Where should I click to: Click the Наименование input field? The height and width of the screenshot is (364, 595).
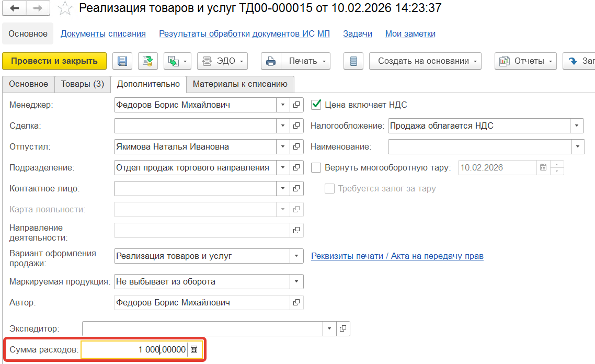click(x=479, y=146)
